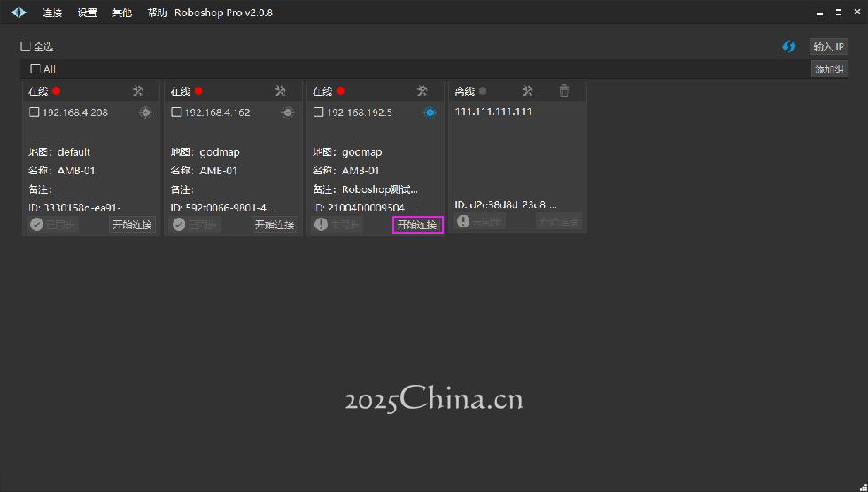Click red online status dot on 192.168.192.5 card

[341, 90]
